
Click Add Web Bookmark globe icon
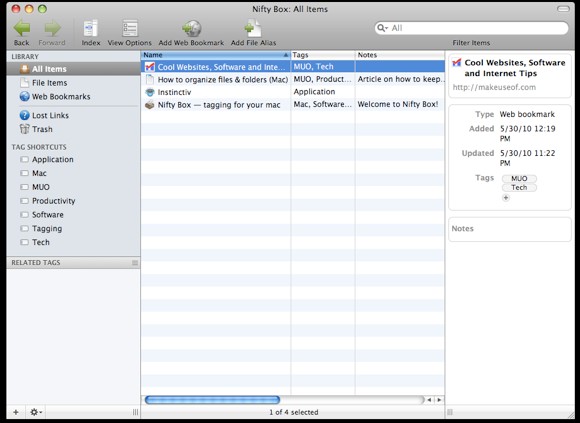[192, 28]
